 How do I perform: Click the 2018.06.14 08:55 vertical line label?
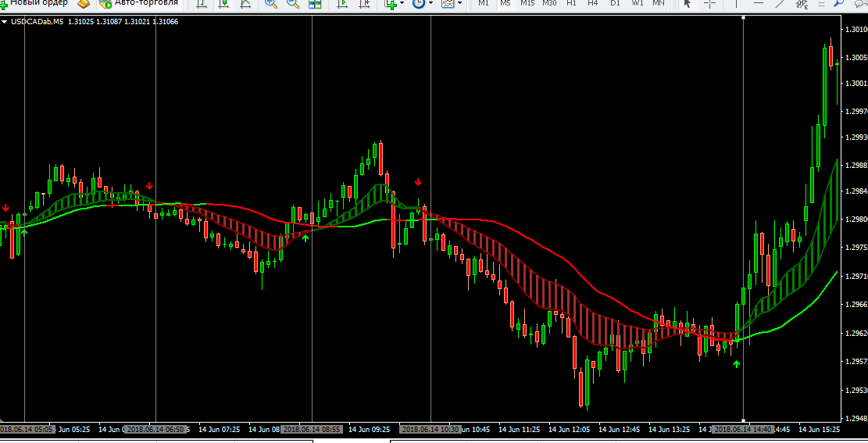(x=313, y=429)
